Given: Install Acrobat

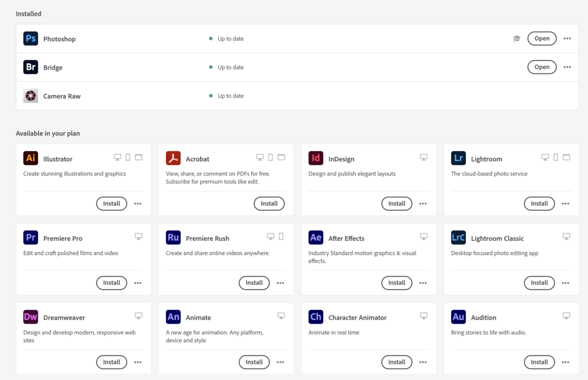Looking at the screenshot, I should point(269,203).
